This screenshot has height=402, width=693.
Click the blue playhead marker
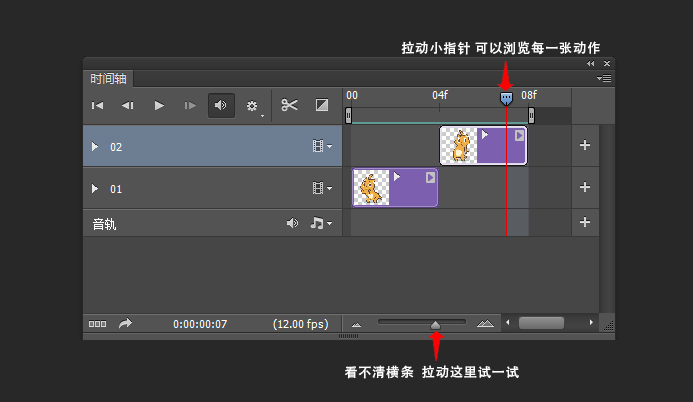tap(506, 99)
